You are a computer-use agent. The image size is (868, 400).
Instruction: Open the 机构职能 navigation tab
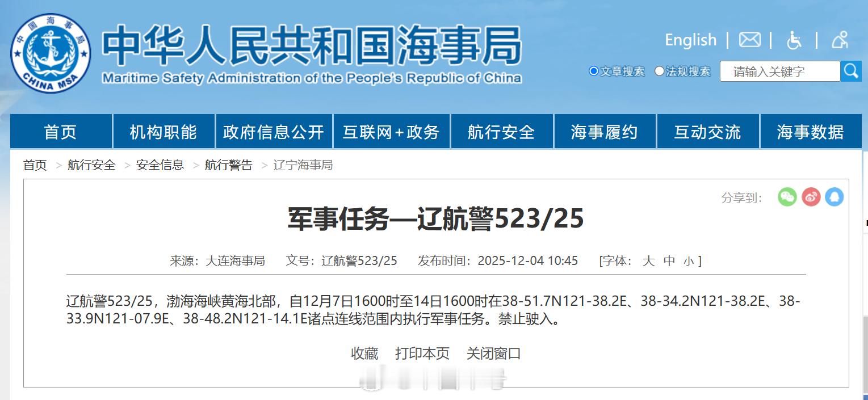[163, 132]
